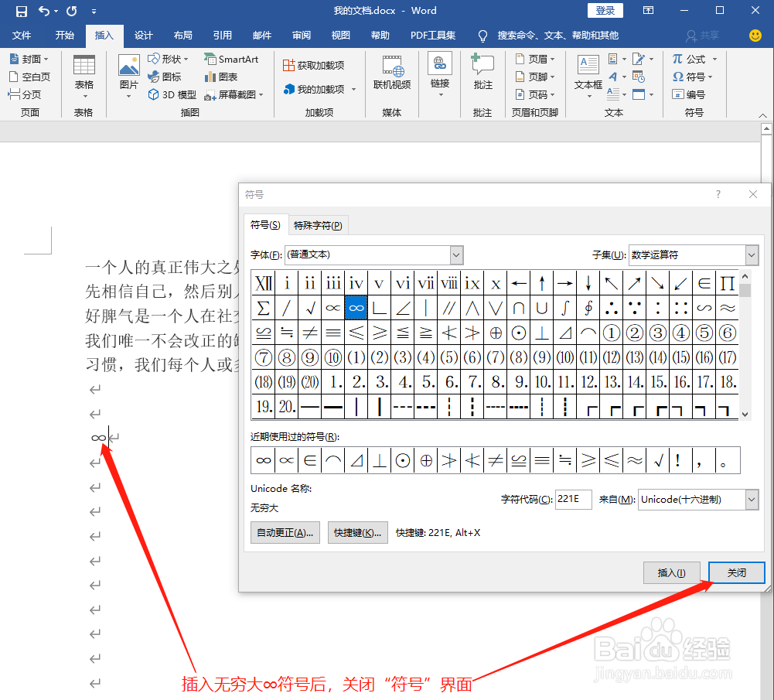Insert icons via 图标 button
The height and width of the screenshot is (700, 774).
click(165, 77)
